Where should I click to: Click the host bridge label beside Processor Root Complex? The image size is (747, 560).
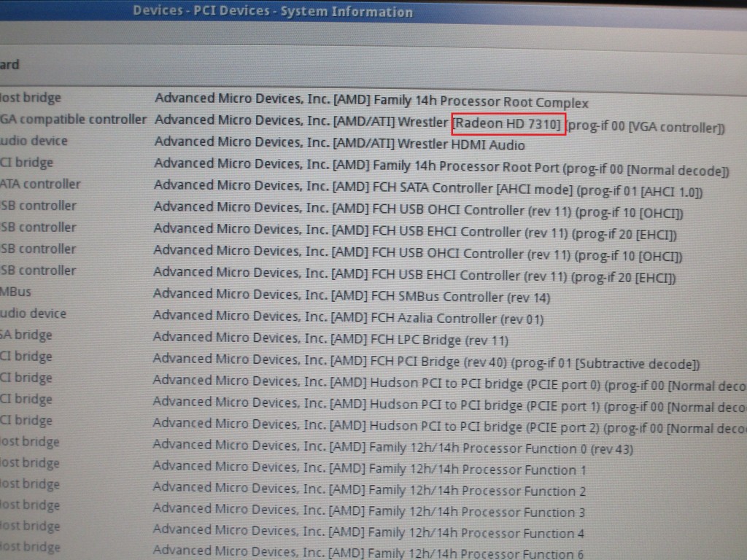click(x=31, y=98)
